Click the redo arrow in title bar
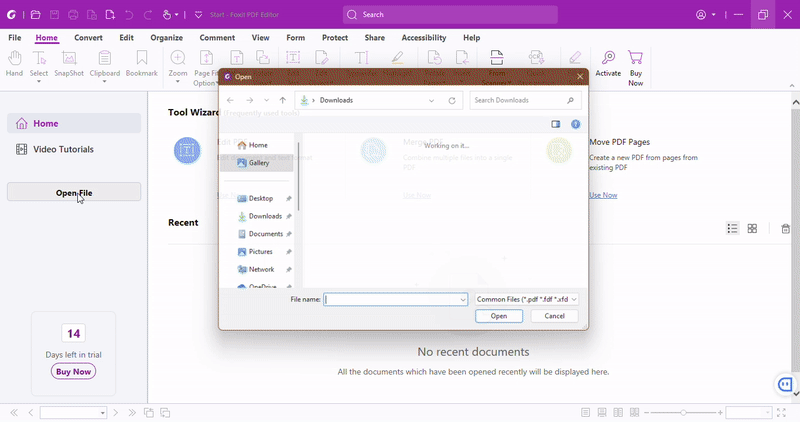 coord(148,15)
